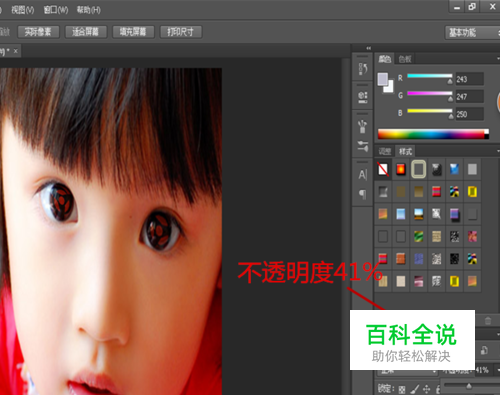Apply the blue-purple textured style swatch
500x395 pixels.
coord(419,259)
